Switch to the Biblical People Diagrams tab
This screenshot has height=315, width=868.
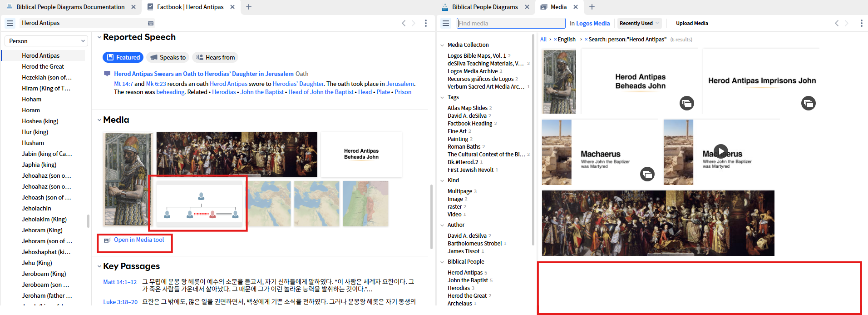(485, 7)
